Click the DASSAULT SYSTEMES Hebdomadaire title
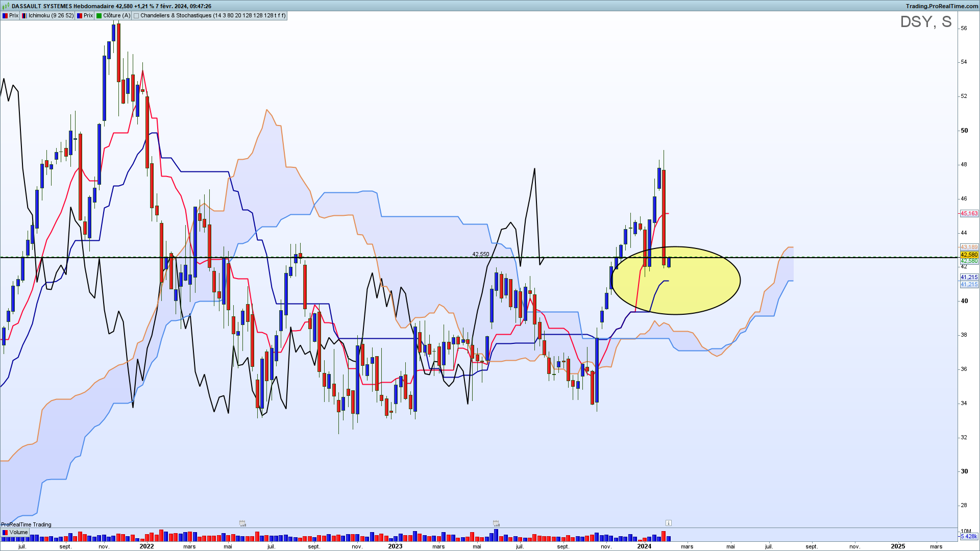 pyautogui.click(x=63, y=6)
